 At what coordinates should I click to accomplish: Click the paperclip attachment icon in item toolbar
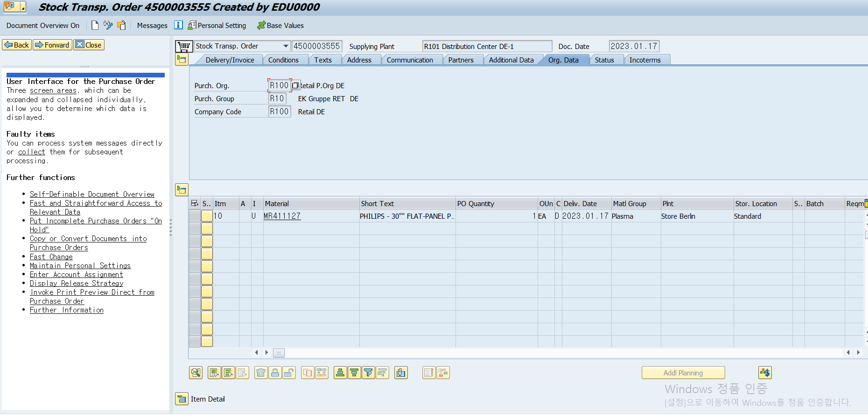[x=401, y=373]
